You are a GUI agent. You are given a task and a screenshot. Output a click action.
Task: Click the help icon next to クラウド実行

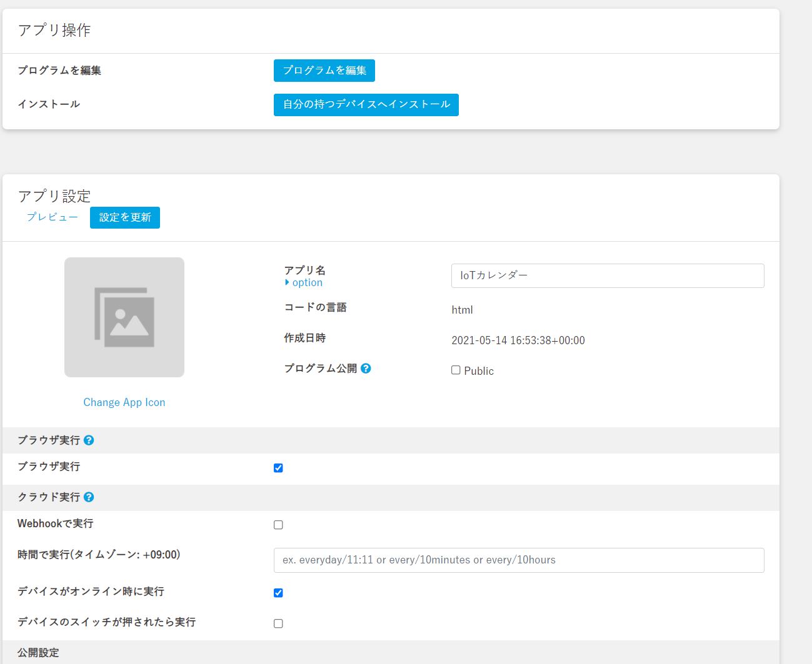89,497
